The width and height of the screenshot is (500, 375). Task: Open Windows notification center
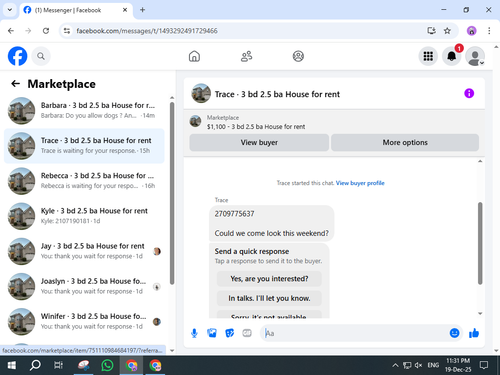[484, 365]
